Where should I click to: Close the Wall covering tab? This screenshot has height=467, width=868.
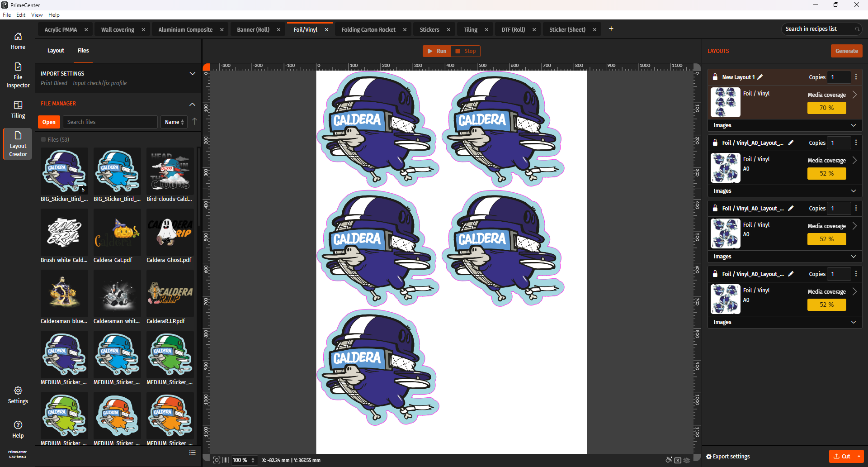[143, 29]
